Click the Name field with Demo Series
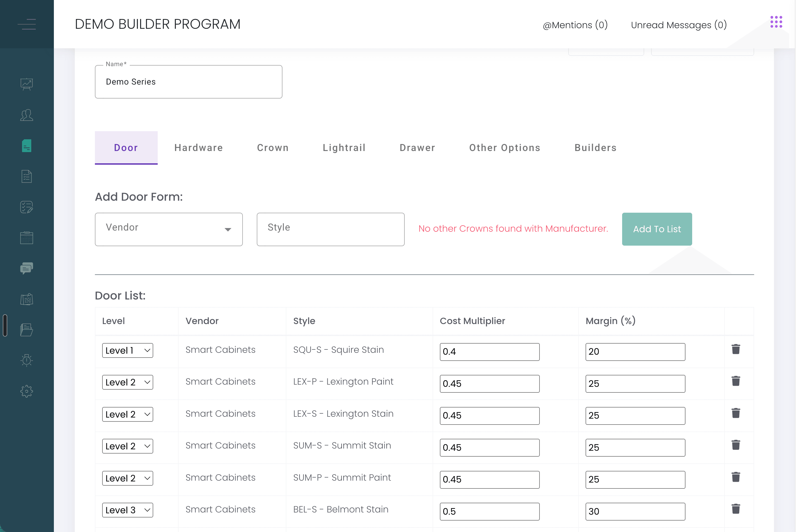The width and height of the screenshot is (796, 532). click(x=189, y=82)
